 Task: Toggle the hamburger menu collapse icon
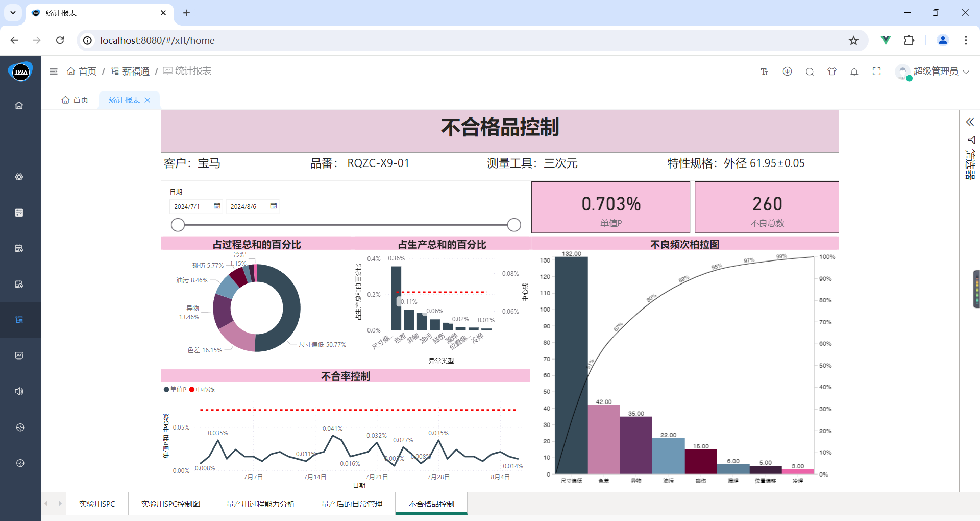click(54, 72)
